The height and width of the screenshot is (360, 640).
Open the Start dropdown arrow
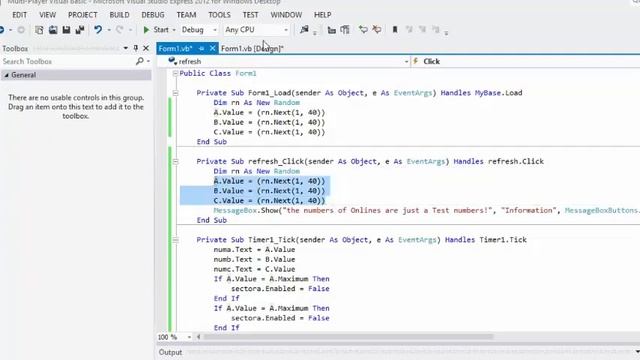(174, 30)
